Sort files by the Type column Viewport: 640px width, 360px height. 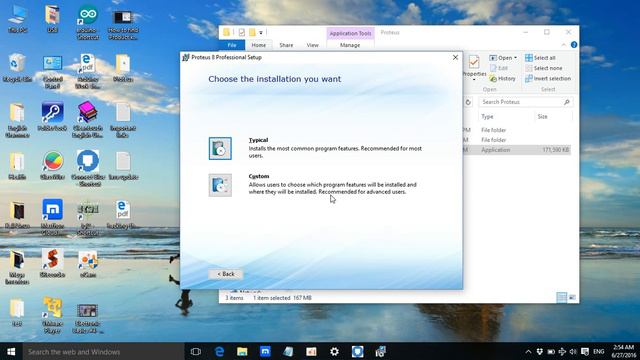point(487,117)
